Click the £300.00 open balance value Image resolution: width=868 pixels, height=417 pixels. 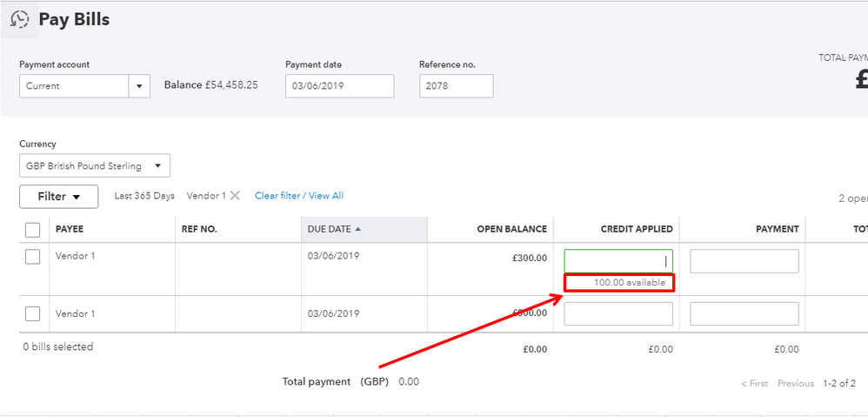(529, 258)
